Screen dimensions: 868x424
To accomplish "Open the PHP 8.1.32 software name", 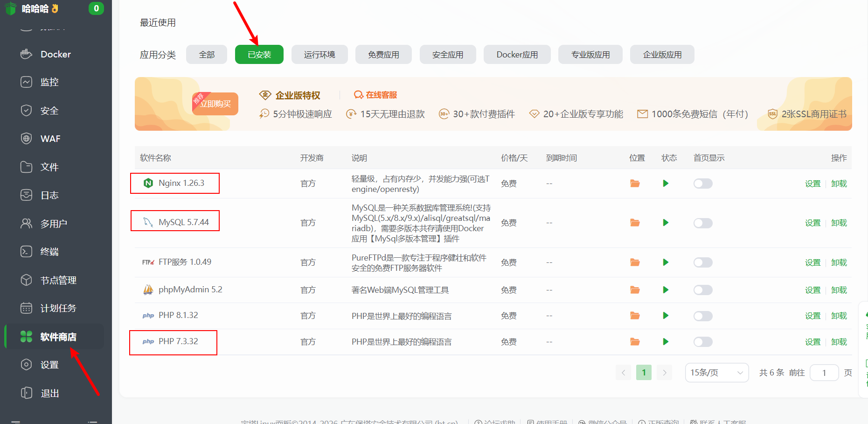I will pos(178,315).
